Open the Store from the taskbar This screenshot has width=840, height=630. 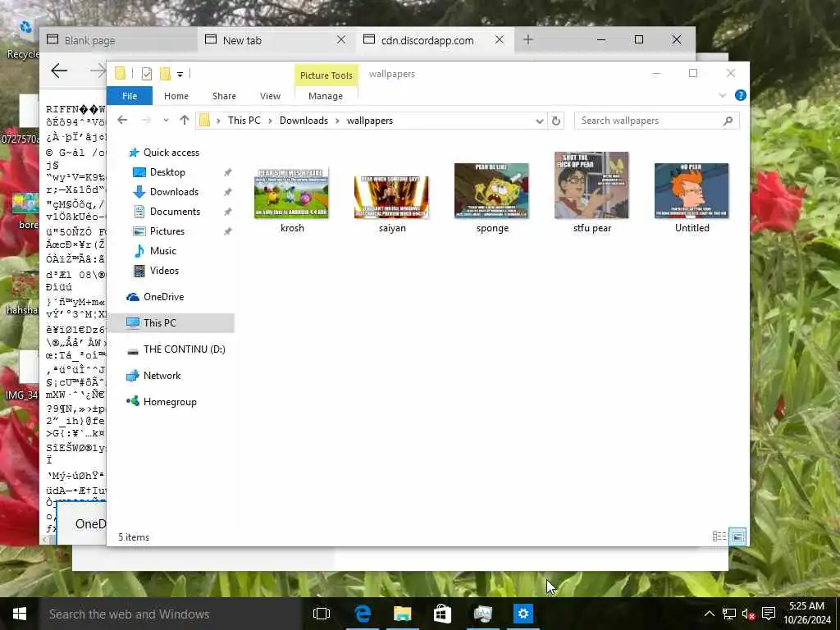point(442,614)
